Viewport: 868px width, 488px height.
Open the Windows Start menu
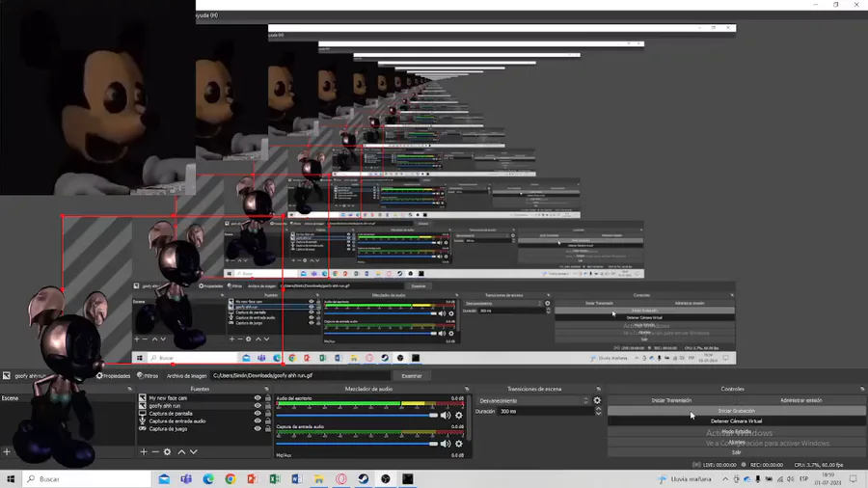(x=11, y=479)
